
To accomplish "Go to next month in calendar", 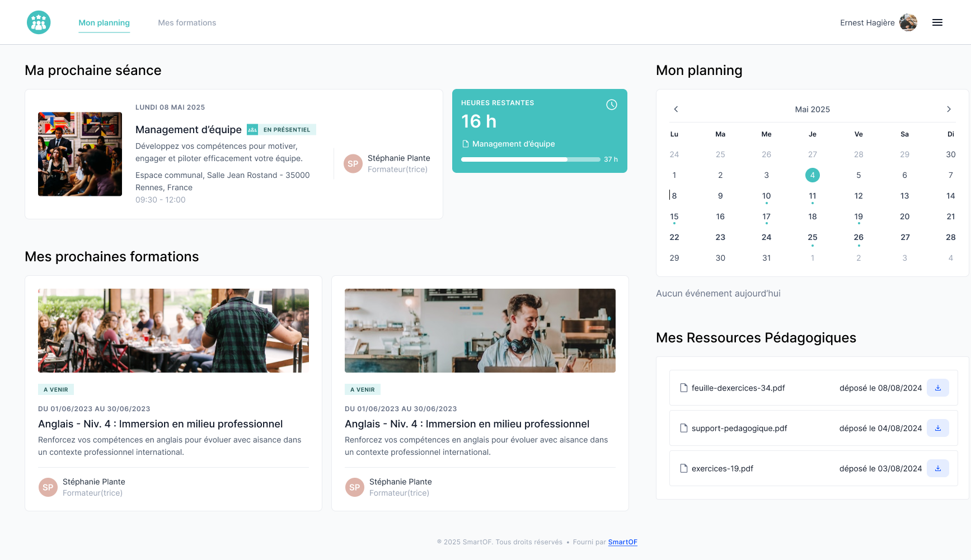I will coord(949,109).
